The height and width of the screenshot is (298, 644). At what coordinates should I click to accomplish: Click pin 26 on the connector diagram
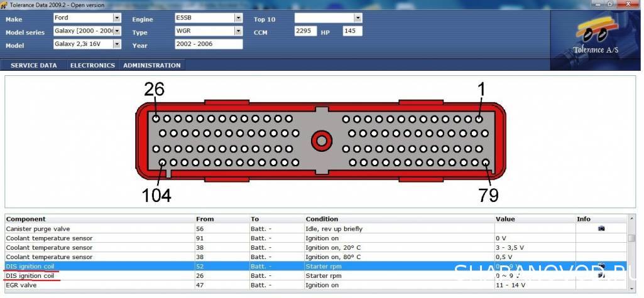tap(155, 118)
